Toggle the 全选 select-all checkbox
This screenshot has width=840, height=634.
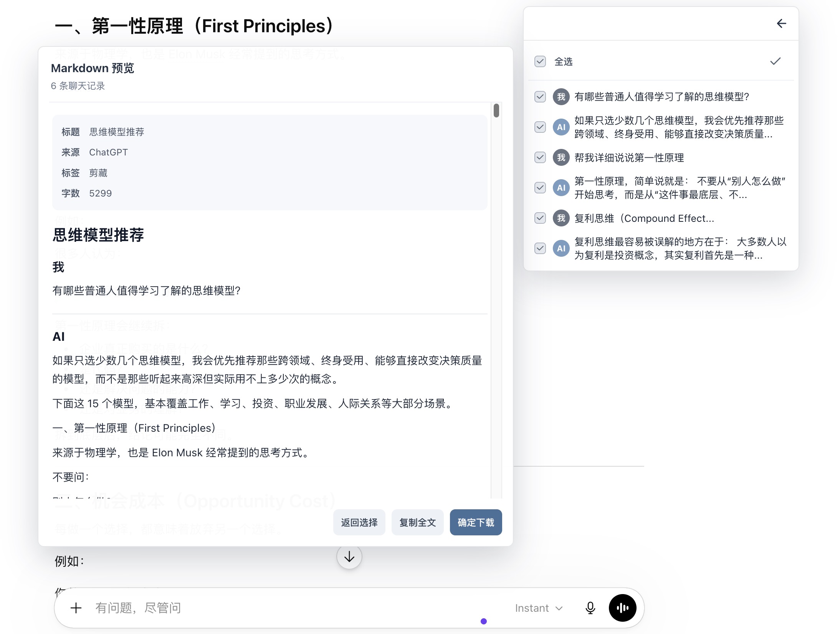(x=540, y=61)
